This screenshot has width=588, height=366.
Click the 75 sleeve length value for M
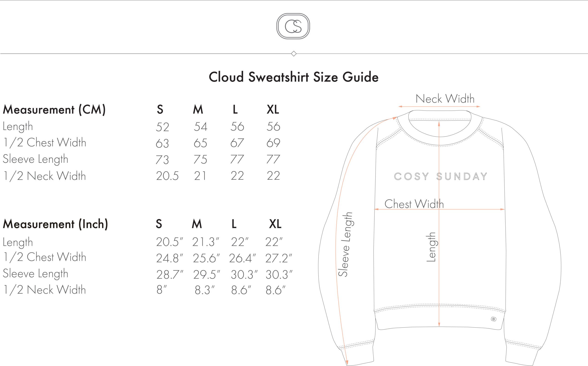pos(200,160)
